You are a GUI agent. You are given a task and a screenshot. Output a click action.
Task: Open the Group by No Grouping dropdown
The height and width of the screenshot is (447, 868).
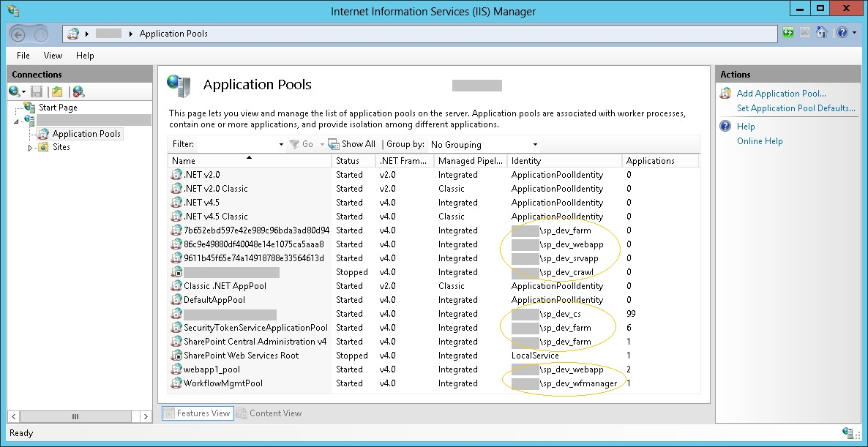[535, 144]
